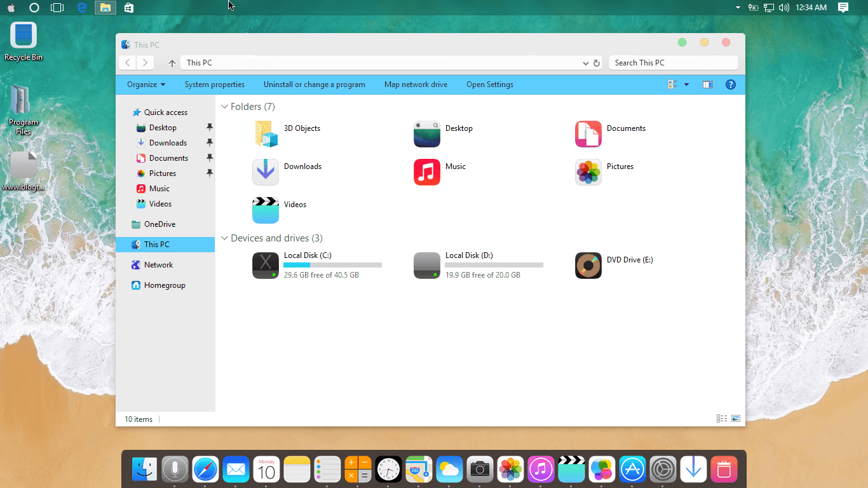Open Task View in top bar

tap(57, 8)
